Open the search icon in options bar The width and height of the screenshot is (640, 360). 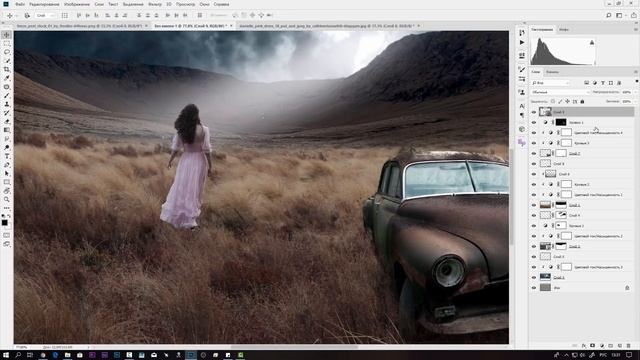click(609, 16)
